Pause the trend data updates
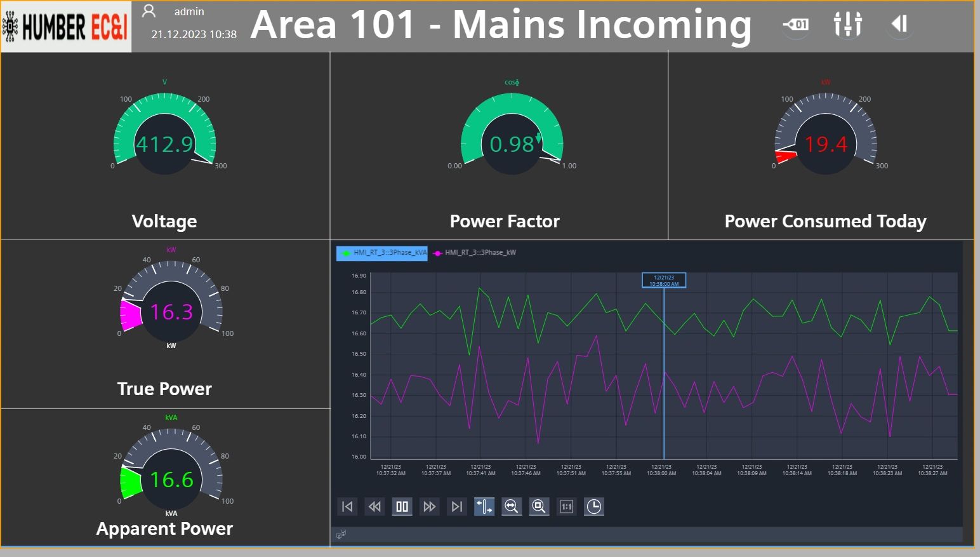This screenshot has height=557, width=980. (402, 506)
